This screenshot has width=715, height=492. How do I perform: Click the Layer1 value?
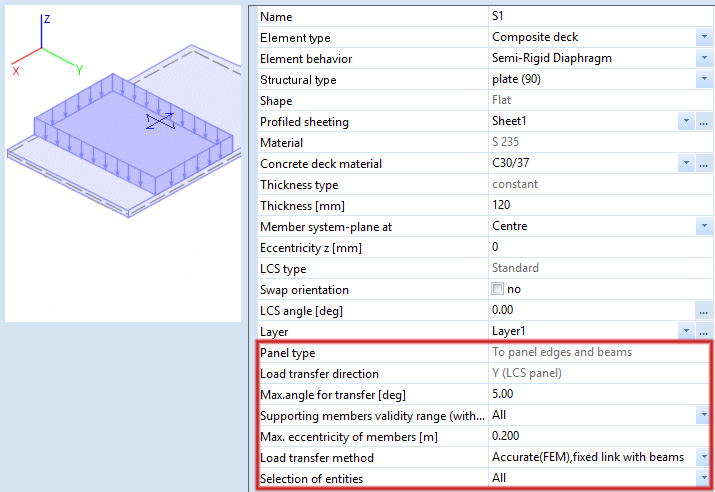508,331
